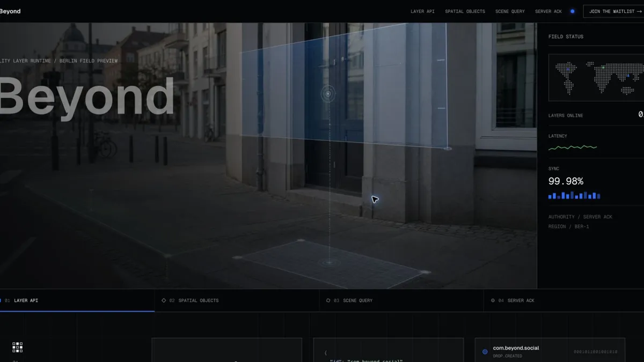Click Region / BER-1 text
Screen dimensions: 644x362
pos(570,226)
